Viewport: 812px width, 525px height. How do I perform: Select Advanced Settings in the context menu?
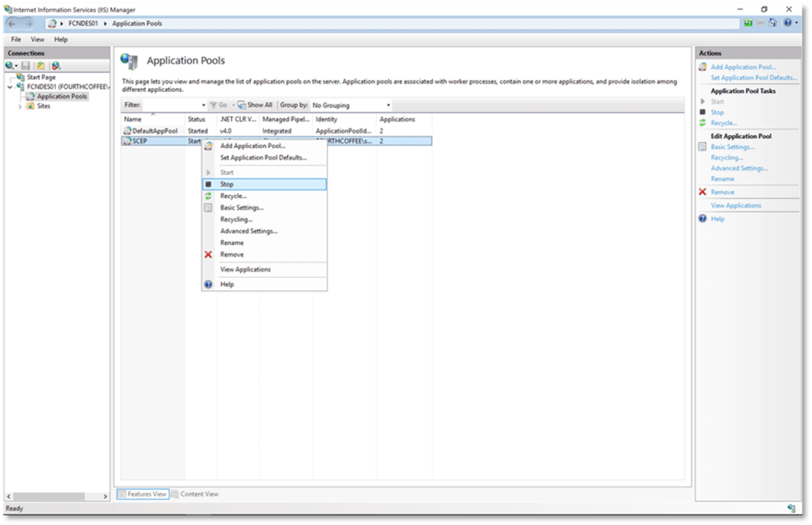tap(248, 232)
